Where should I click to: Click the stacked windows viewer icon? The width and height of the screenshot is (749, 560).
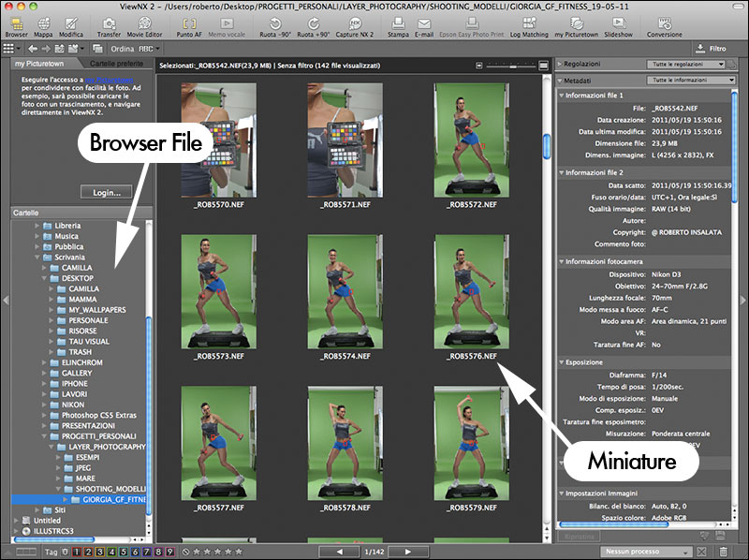(97, 49)
